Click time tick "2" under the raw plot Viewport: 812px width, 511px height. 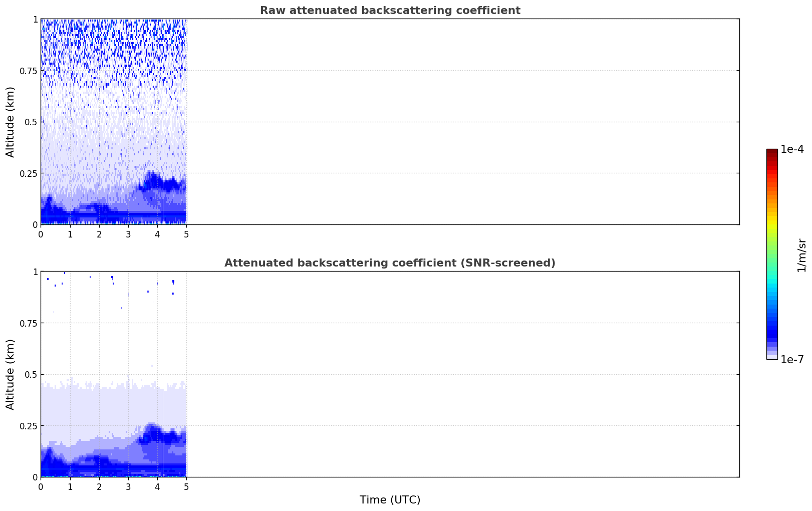click(x=99, y=234)
